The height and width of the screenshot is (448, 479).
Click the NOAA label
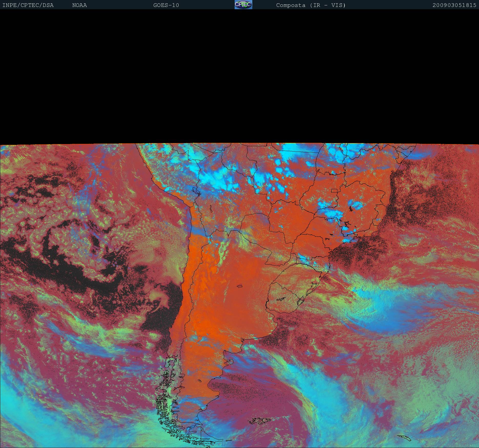point(80,5)
